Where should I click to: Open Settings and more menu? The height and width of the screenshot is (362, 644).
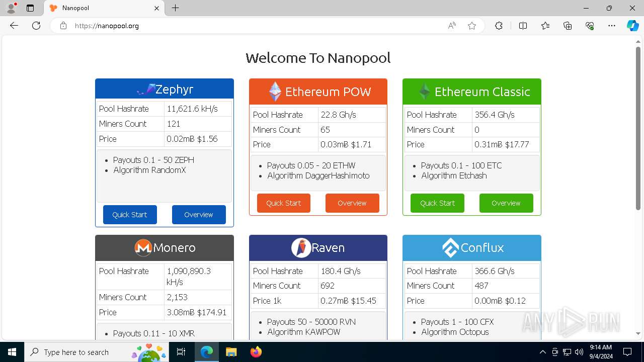tap(612, 26)
